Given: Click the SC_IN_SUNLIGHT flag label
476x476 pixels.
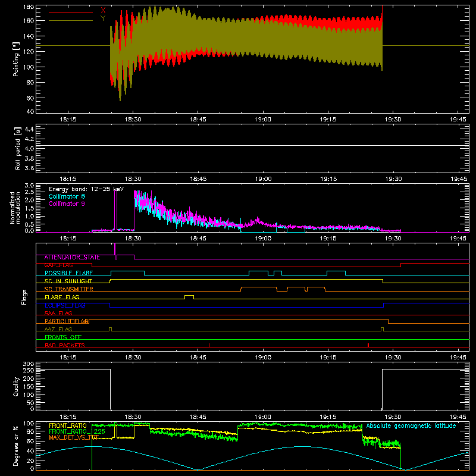Looking at the screenshot, I should pyautogui.click(x=68, y=281).
